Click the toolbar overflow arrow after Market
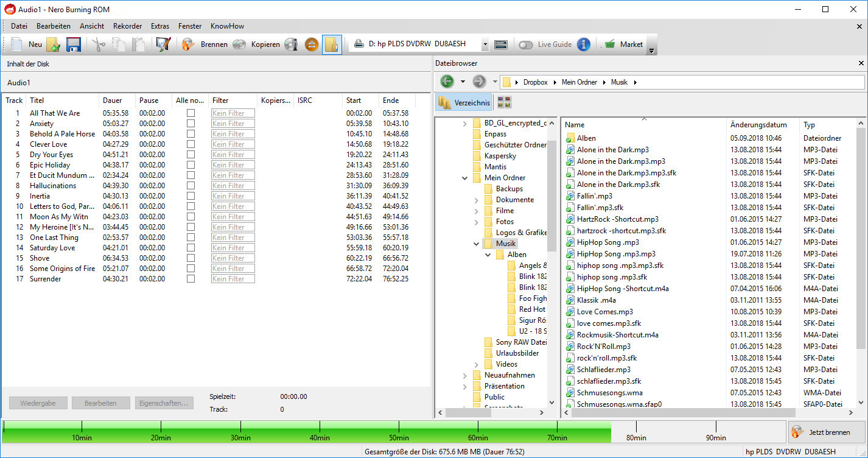 pyautogui.click(x=652, y=51)
